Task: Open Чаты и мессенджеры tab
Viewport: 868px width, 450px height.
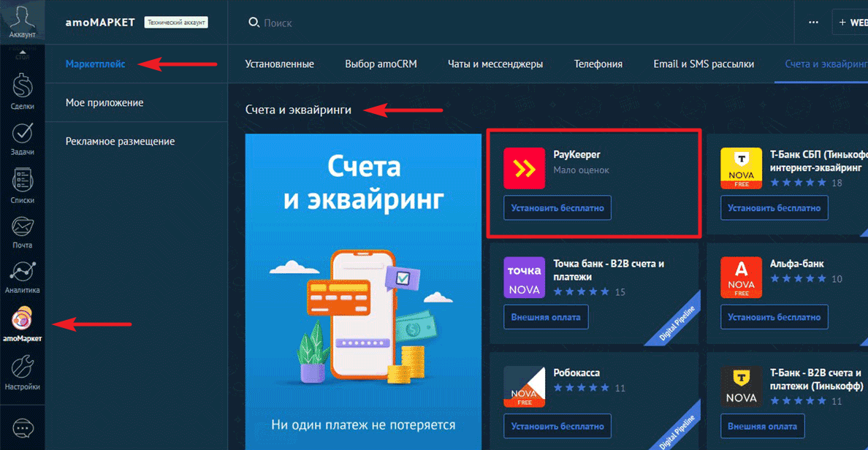Action: (x=495, y=64)
